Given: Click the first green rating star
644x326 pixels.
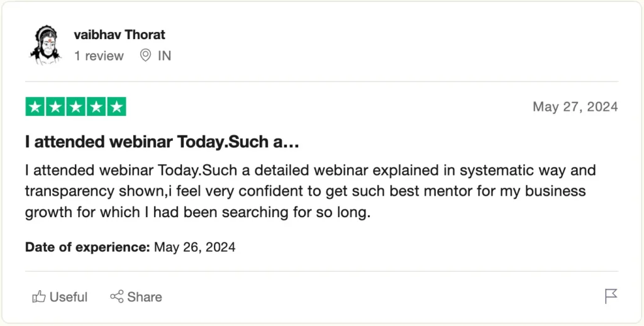Looking at the screenshot, I should [x=35, y=107].
